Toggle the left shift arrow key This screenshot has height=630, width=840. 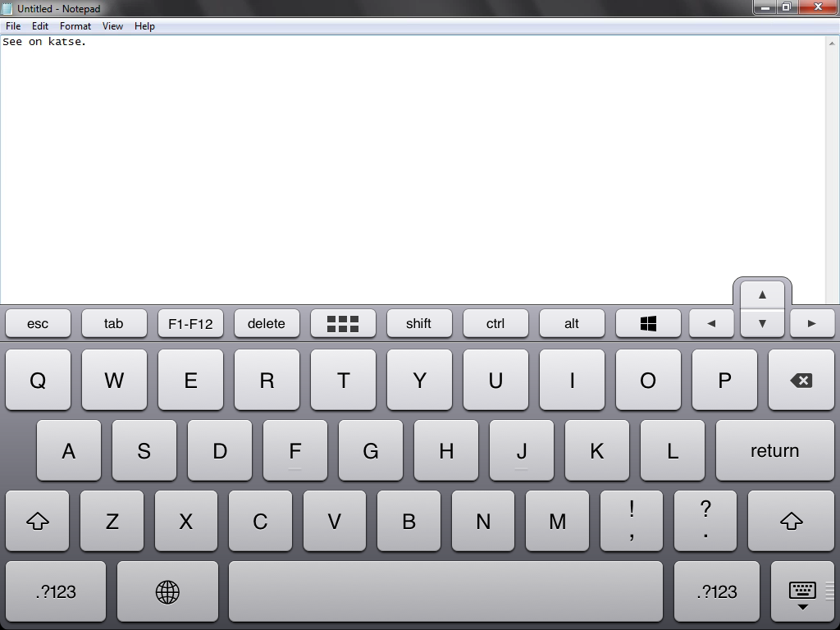[x=38, y=521]
